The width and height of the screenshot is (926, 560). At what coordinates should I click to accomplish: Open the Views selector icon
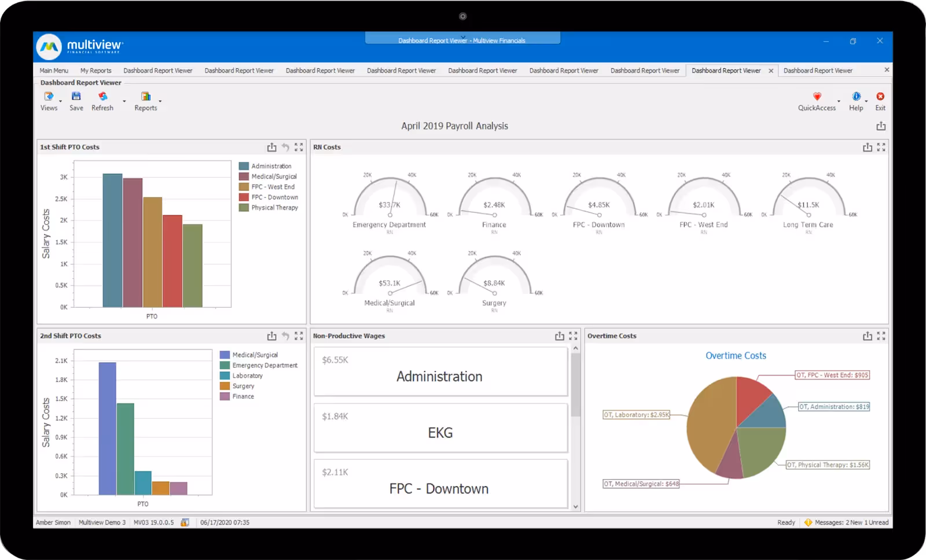click(50, 96)
